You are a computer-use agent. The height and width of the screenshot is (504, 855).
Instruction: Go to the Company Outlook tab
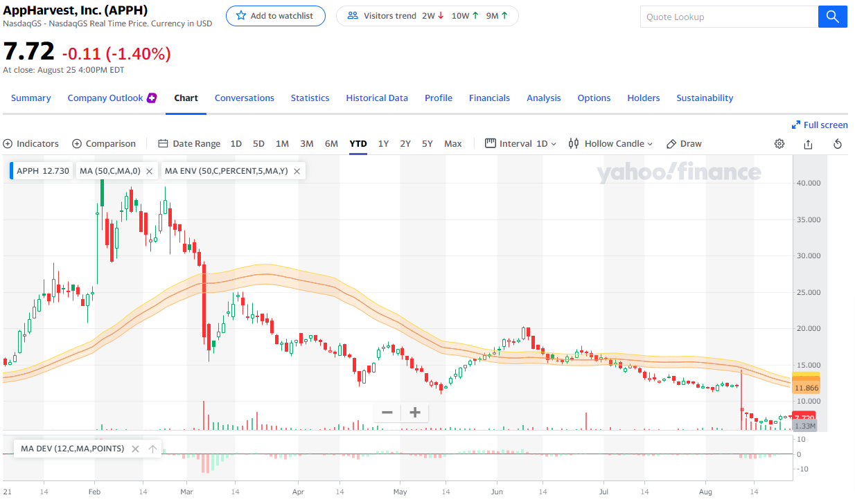tap(105, 98)
